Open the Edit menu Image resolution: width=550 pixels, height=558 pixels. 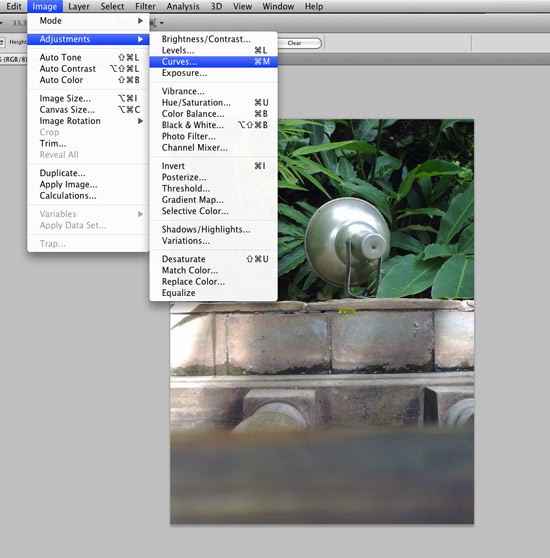(14, 6)
